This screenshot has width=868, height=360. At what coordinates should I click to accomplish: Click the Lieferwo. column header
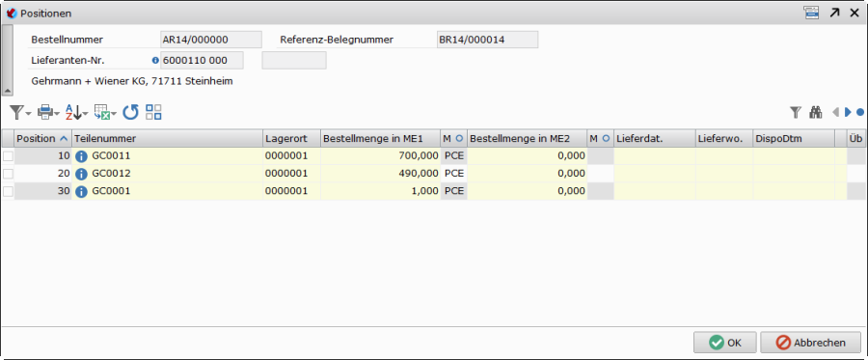coord(724,138)
